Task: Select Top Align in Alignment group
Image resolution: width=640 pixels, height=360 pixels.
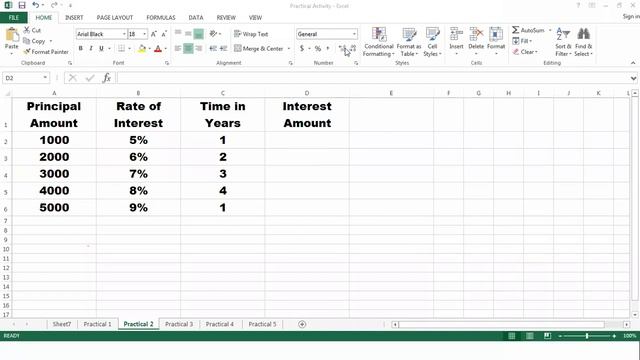Action: click(178, 34)
